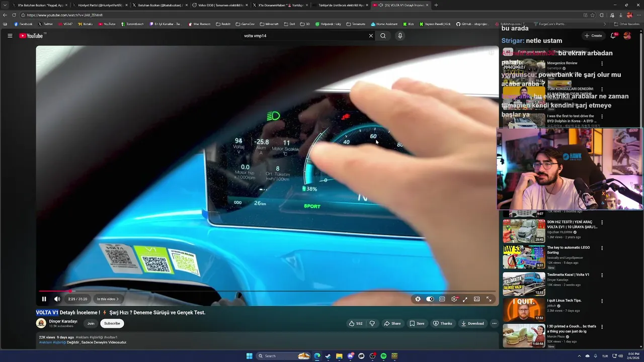Open the #voltav1 hashtag link
This screenshot has height=362, width=644.
(111, 337)
